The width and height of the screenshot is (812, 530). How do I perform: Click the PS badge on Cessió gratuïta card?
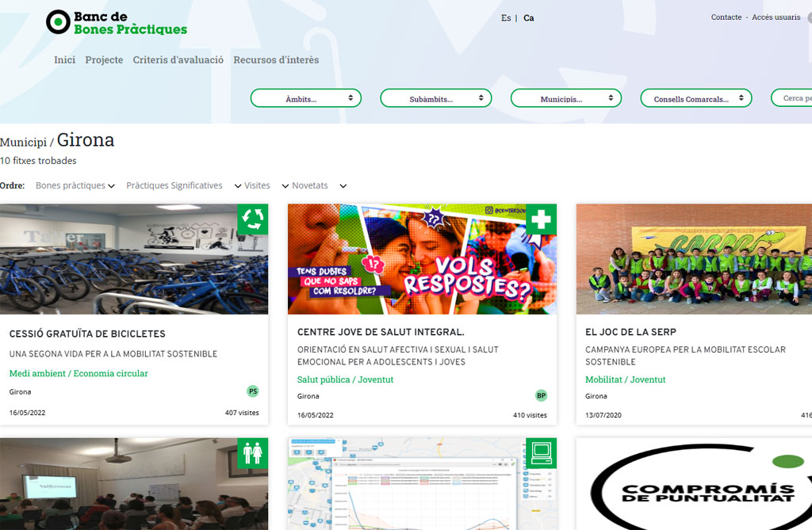point(253,391)
